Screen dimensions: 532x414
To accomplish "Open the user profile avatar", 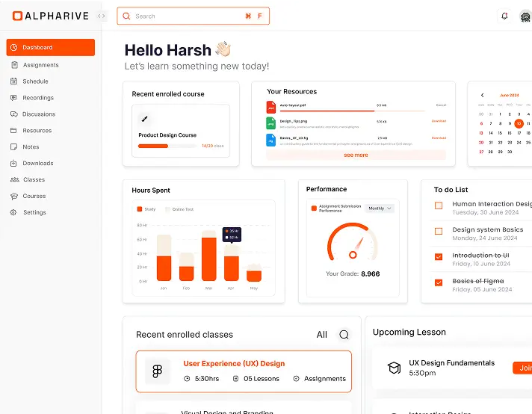I will point(525,16).
